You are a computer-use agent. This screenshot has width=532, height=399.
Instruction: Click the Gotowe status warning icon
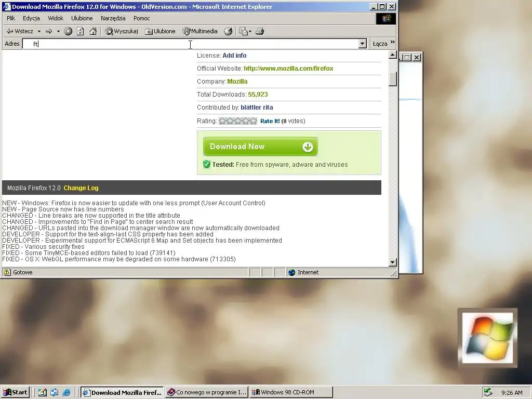coord(7,272)
